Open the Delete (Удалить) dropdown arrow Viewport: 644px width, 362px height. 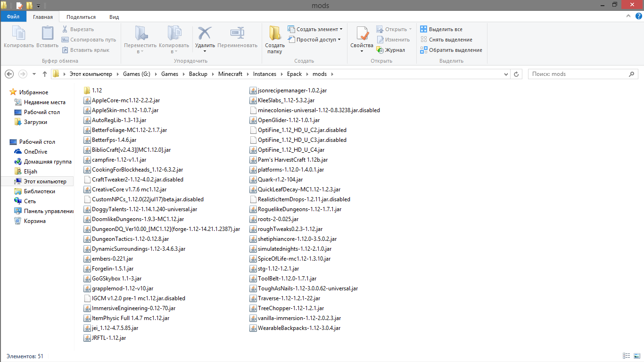coord(205,51)
